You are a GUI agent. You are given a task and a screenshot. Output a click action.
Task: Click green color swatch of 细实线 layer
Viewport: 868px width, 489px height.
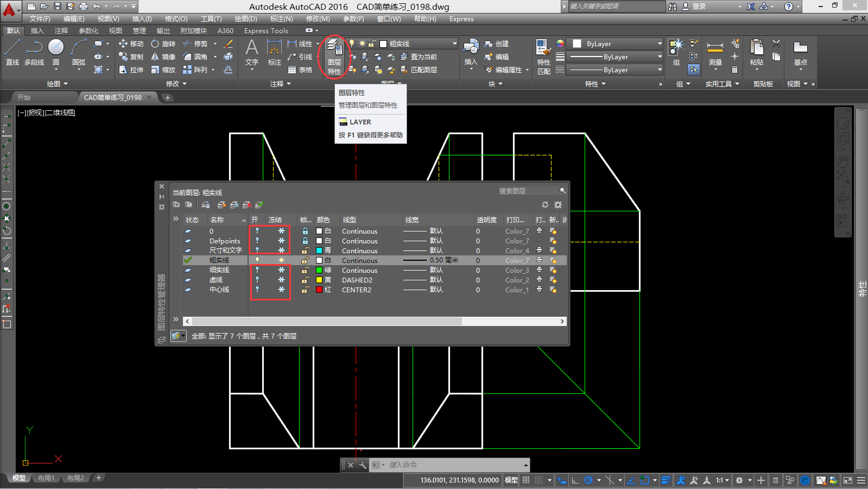coord(319,270)
